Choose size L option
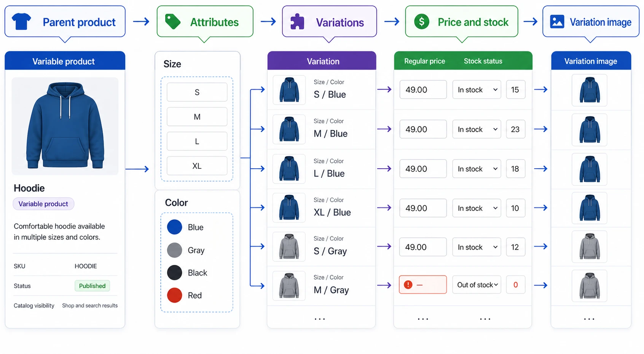The height and width of the screenshot is (354, 644). pos(197,141)
